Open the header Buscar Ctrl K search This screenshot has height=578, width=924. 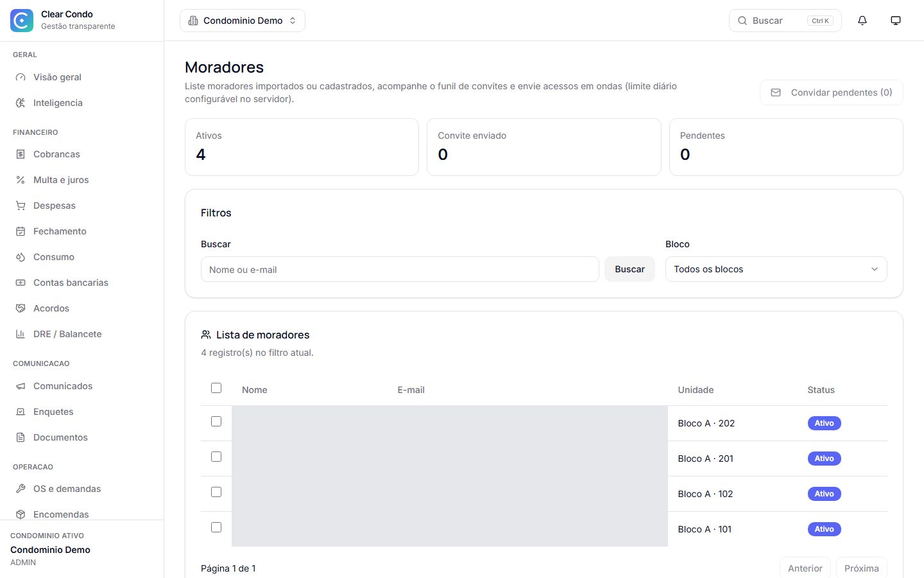pyautogui.click(x=785, y=21)
